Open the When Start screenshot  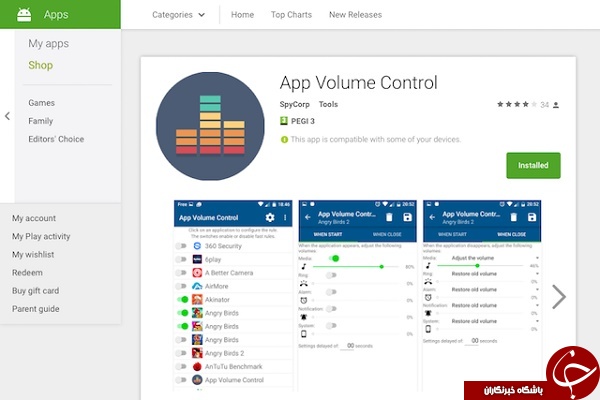[x=357, y=296]
